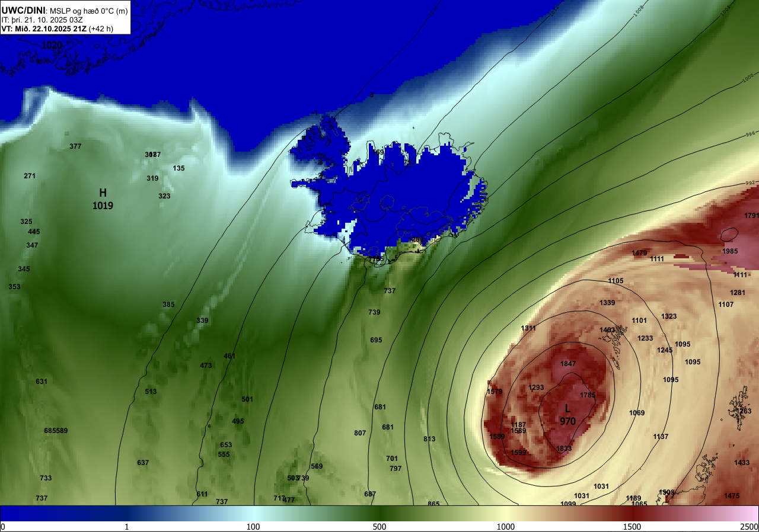The image size is (759, 532).
Task: Click the freezing level value 473
Action: [206, 366]
